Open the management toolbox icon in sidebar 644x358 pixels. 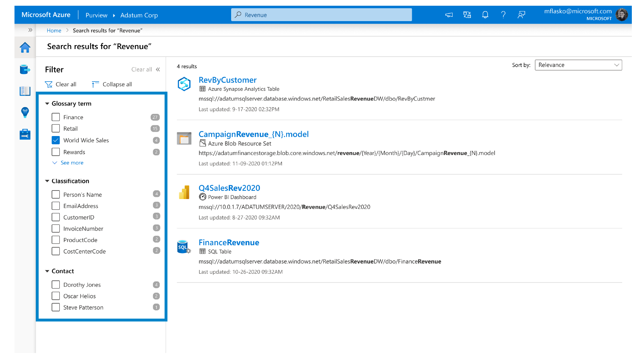pyautogui.click(x=25, y=134)
